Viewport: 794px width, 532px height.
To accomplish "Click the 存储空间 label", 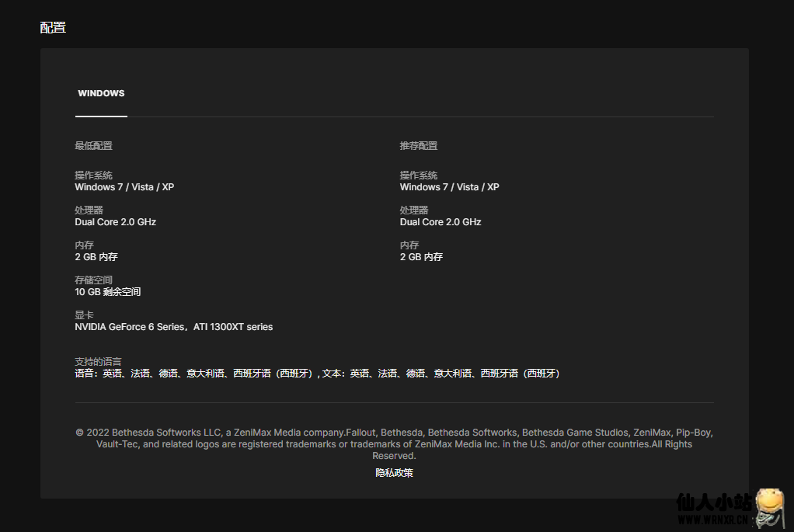I will pos(93,280).
